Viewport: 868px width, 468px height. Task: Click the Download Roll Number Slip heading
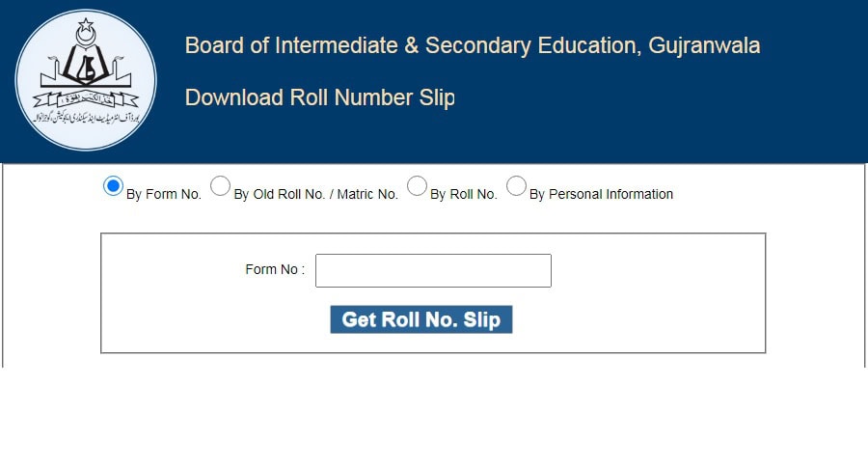[x=320, y=97]
